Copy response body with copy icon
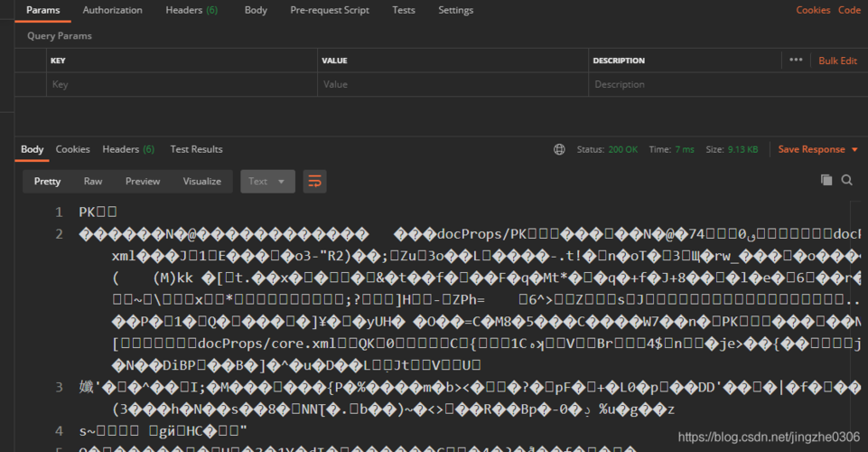Image resolution: width=868 pixels, height=452 pixels. 826,181
